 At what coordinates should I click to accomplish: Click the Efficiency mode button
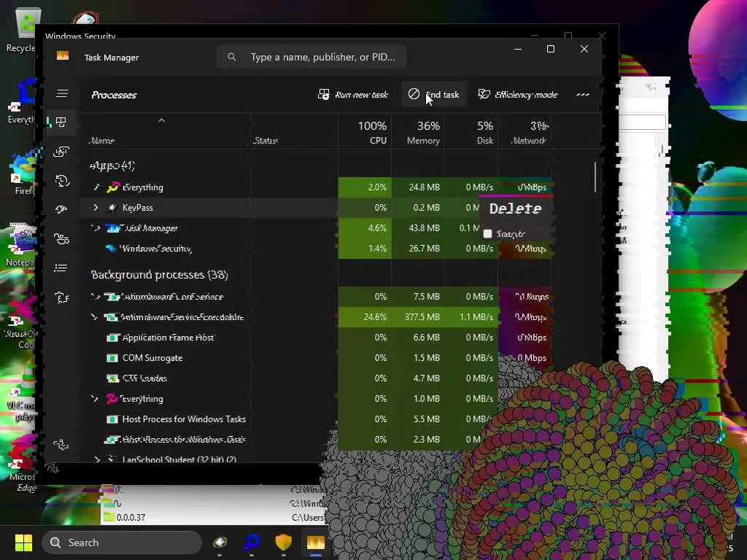click(518, 94)
